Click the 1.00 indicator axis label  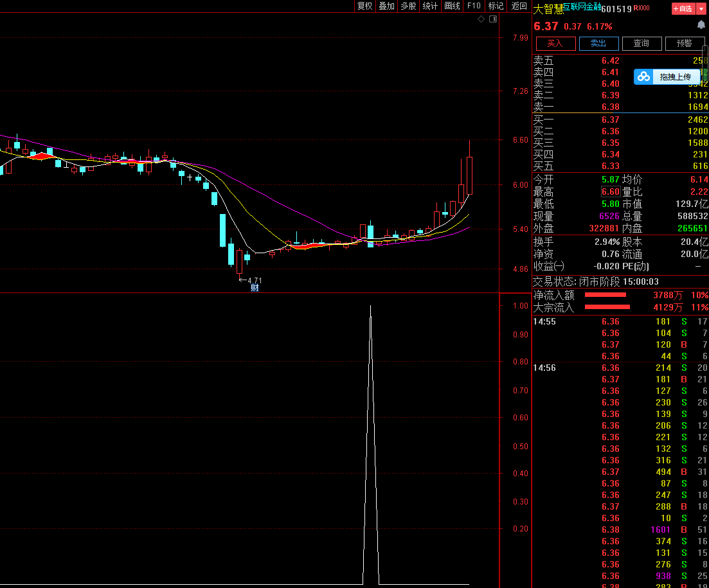point(521,306)
